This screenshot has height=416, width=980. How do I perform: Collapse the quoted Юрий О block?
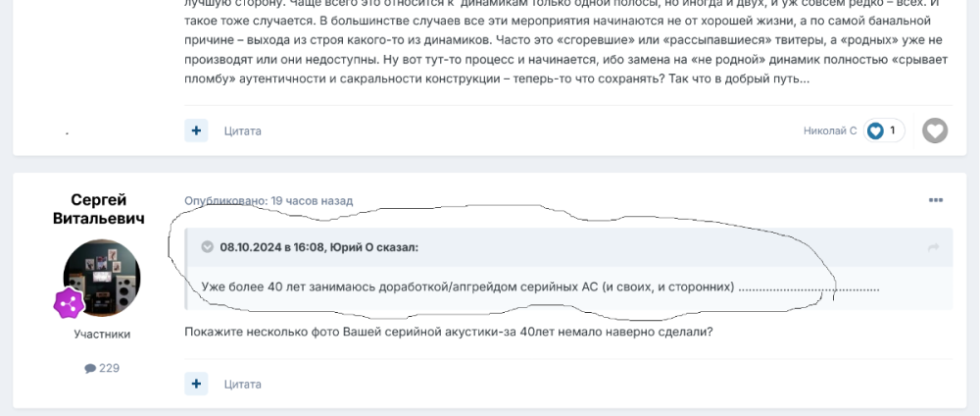207,247
